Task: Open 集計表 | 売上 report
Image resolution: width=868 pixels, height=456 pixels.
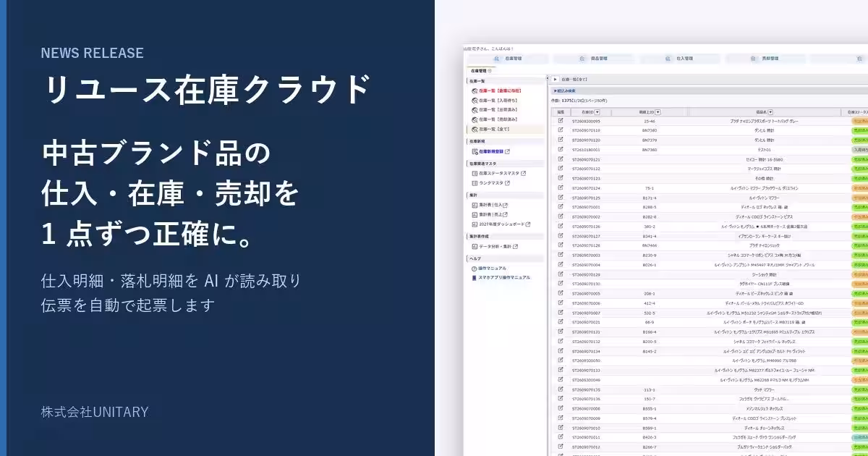Action: (x=490, y=214)
